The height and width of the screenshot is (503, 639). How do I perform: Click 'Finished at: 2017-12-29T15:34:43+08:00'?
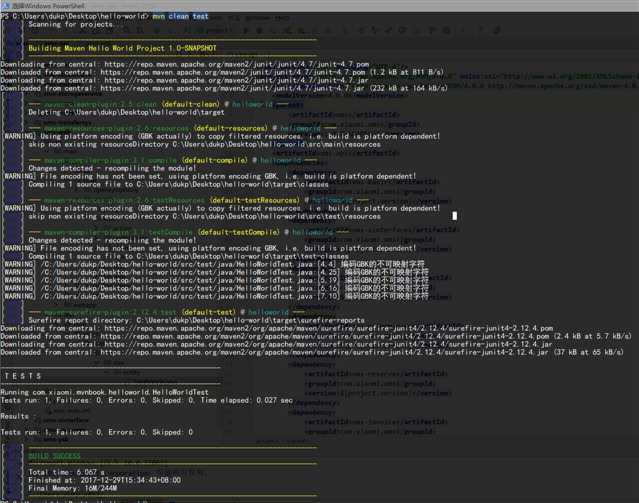tap(105, 480)
